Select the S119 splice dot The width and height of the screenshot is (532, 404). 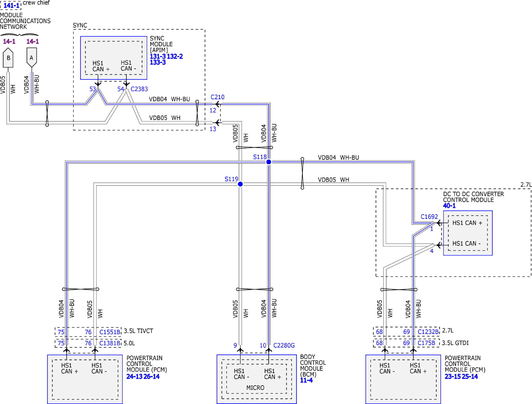(240, 184)
